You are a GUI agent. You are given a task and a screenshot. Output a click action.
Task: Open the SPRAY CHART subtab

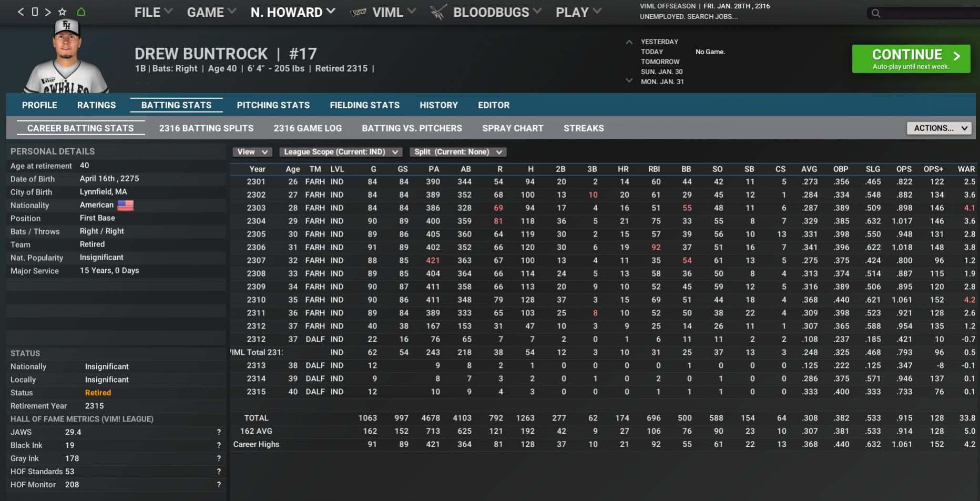point(513,128)
